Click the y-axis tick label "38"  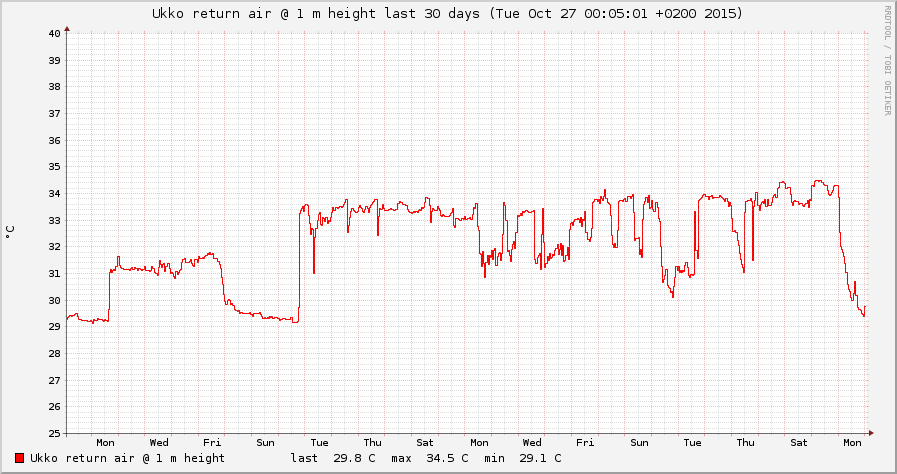coord(54,87)
